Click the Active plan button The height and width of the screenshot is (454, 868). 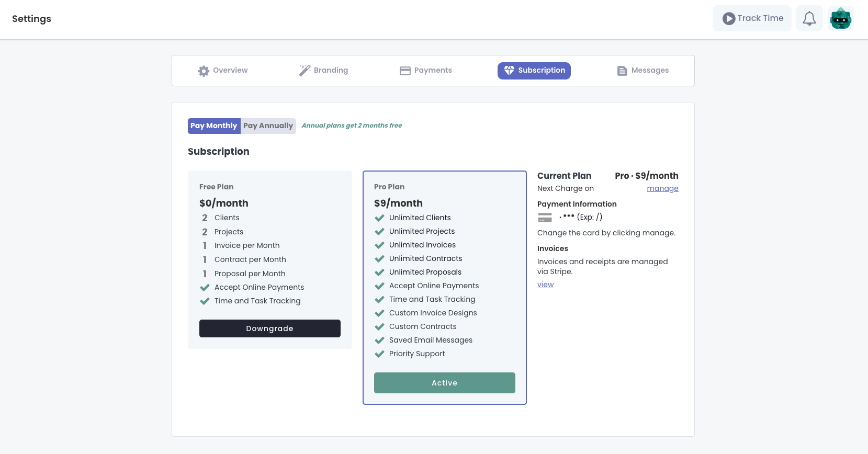click(x=444, y=383)
